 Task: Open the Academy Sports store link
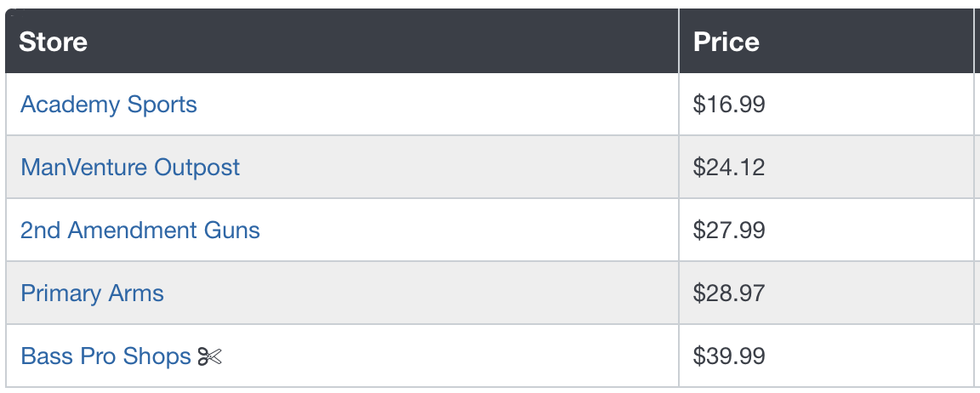point(109,105)
